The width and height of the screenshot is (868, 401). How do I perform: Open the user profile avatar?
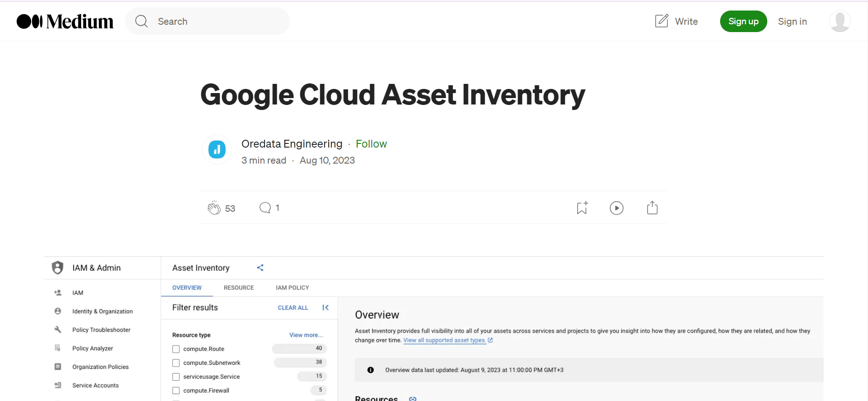(840, 21)
